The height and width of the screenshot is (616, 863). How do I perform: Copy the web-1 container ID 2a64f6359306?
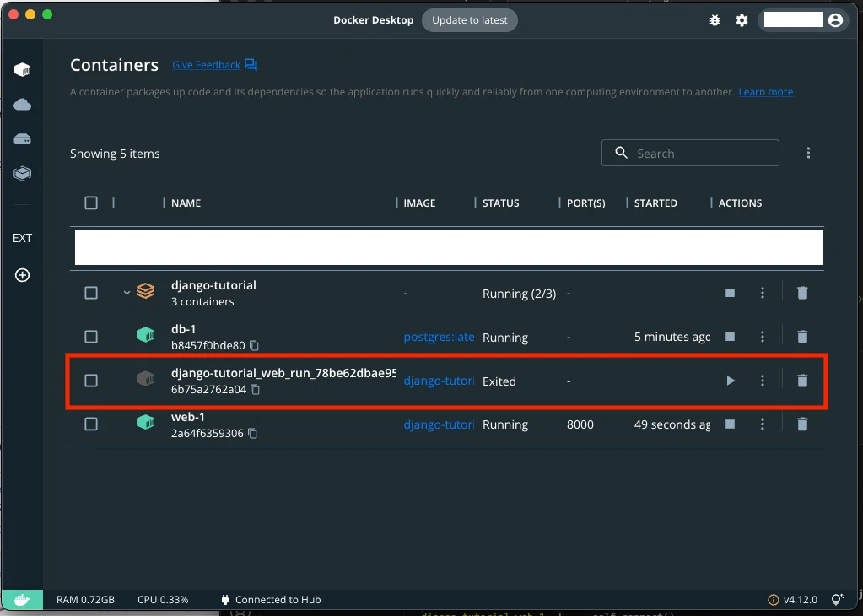click(252, 433)
